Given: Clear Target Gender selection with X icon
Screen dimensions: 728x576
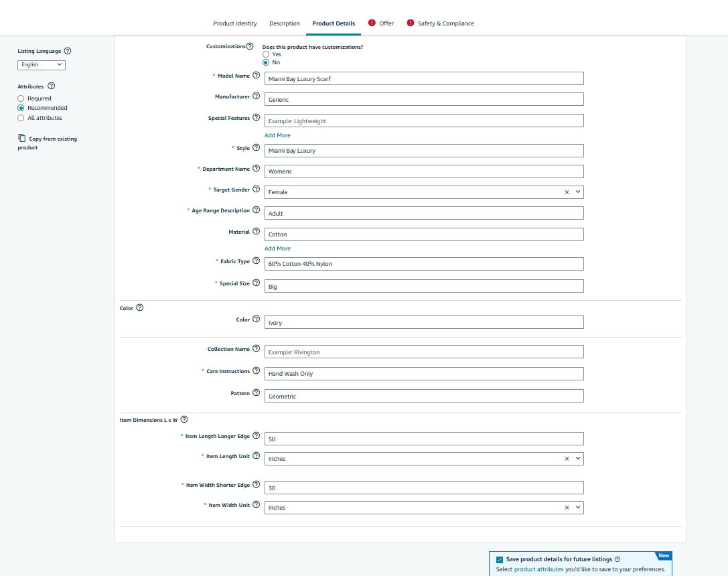Looking at the screenshot, I should point(567,192).
